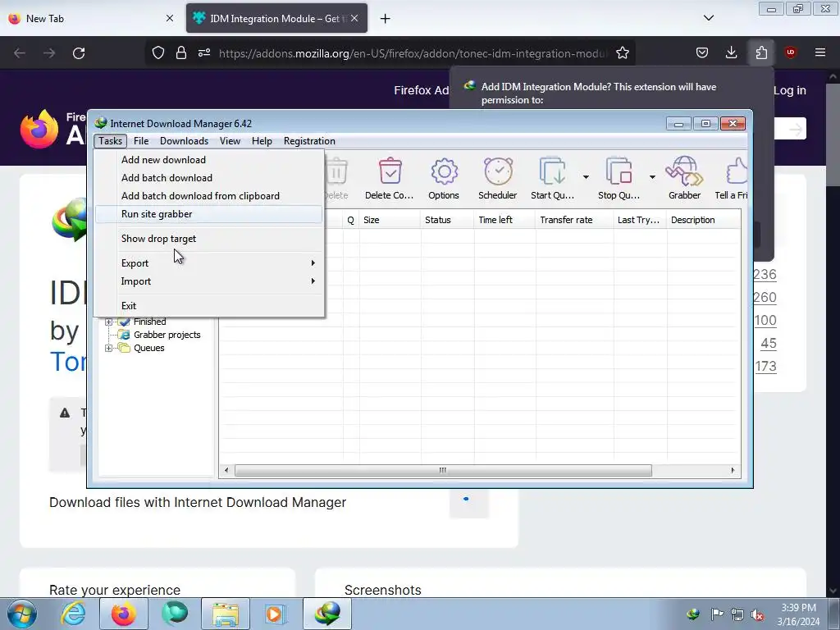Choose Add new download
840x630 pixels.
tap(209, 160)
